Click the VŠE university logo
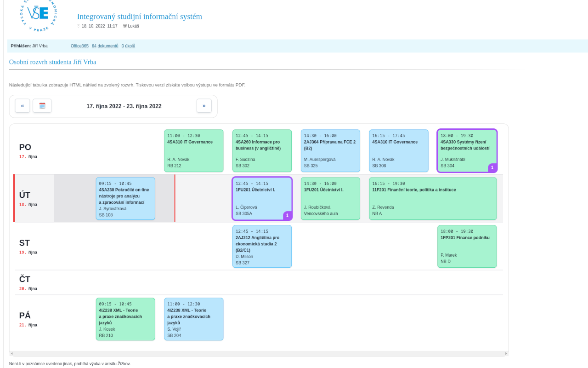Screen dimensions: 588x368 click(38, 14)
